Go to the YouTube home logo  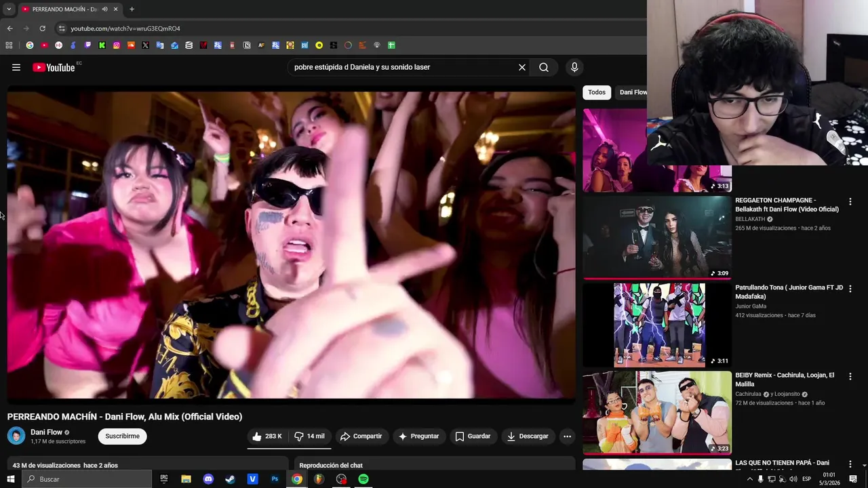click(x=54, y=67)
